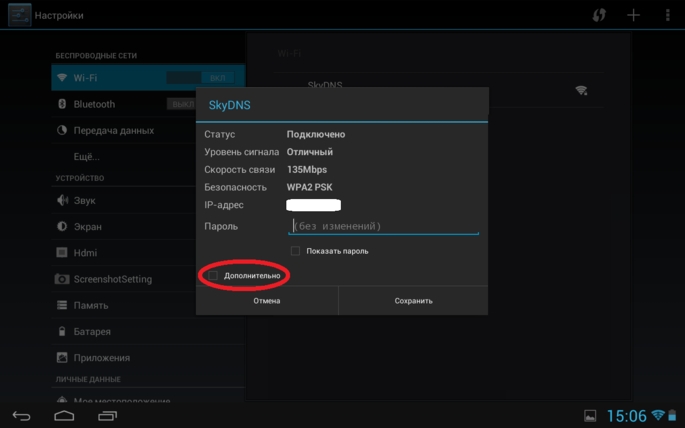Tap the storage icon beside Память
Screen dimensions: 685x428
[62, 305]
